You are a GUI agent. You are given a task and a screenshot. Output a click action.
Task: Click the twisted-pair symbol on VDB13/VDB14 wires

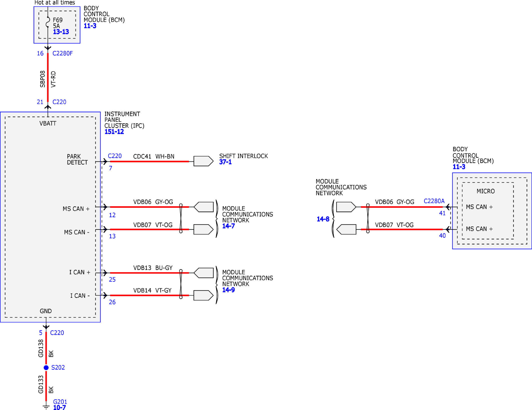pyautogui.click(x=181, y=284)
